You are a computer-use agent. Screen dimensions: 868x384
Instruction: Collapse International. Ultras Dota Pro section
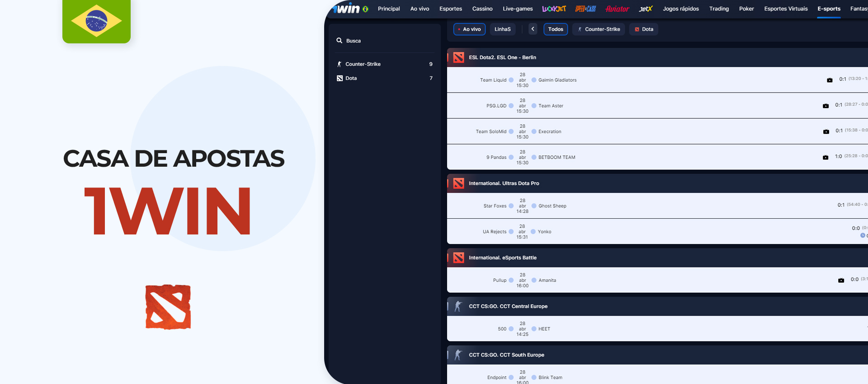tap(657, 183)
